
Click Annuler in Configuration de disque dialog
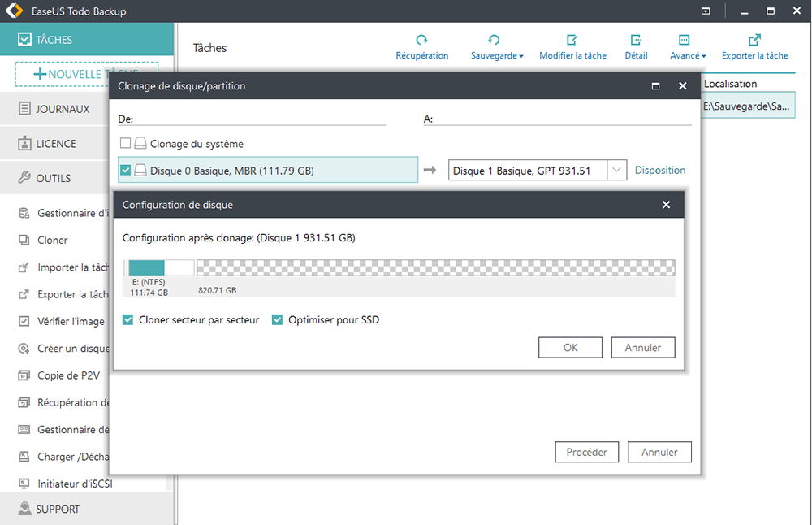tap(643, 347)
